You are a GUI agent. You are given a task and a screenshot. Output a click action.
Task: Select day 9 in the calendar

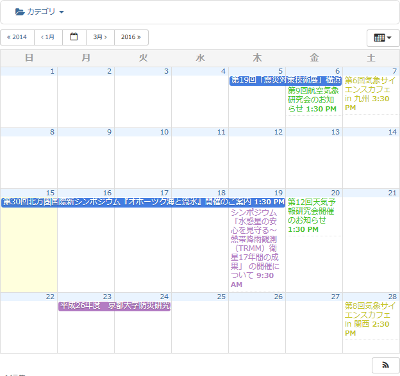click(109, 132)
